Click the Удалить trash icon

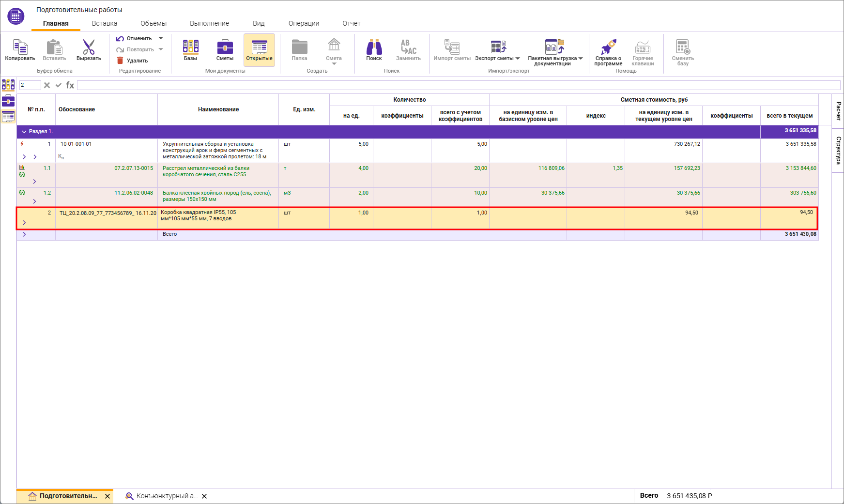(120, 61)
